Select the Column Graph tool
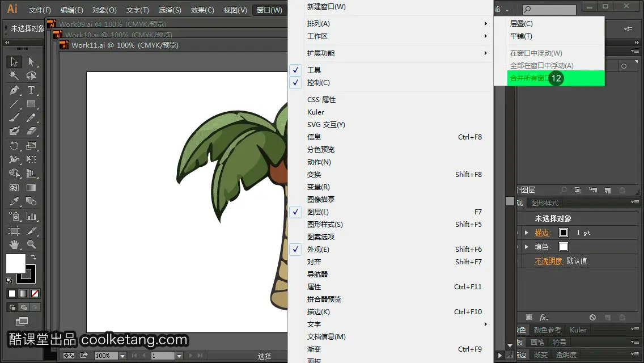This screenshot has width=644, height=363. [31, 216]
